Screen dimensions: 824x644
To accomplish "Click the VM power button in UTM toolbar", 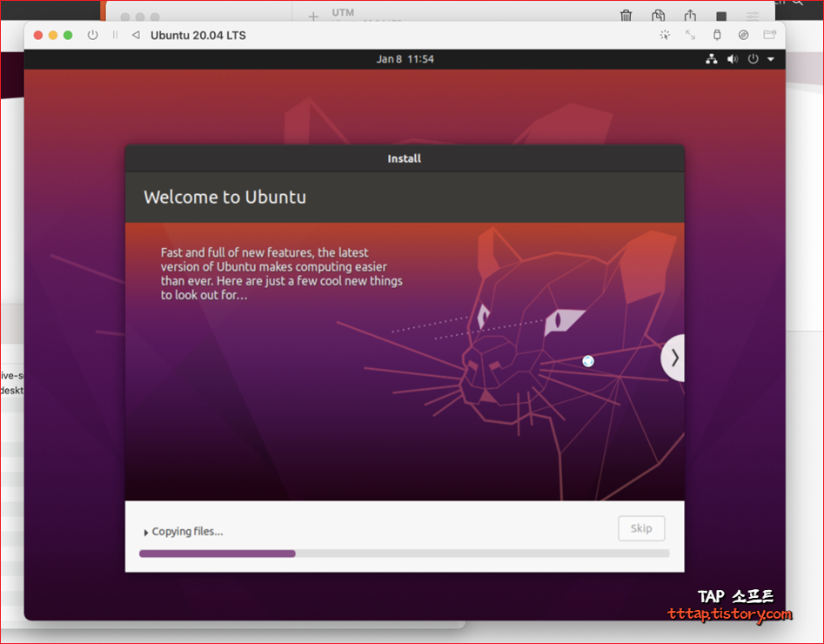I will [92, 35].
